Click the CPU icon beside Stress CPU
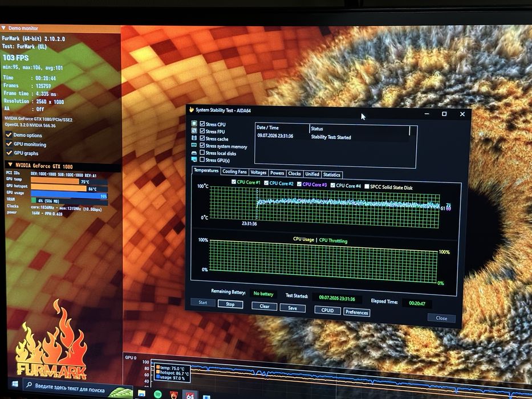532x399 pixels. pyautogui.click(x=194, y=124)
